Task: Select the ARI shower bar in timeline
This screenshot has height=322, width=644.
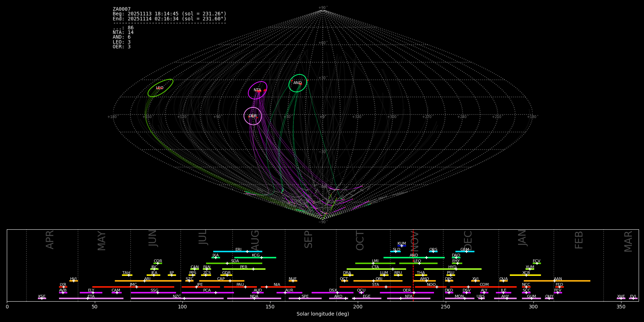Action: point(148,281)
